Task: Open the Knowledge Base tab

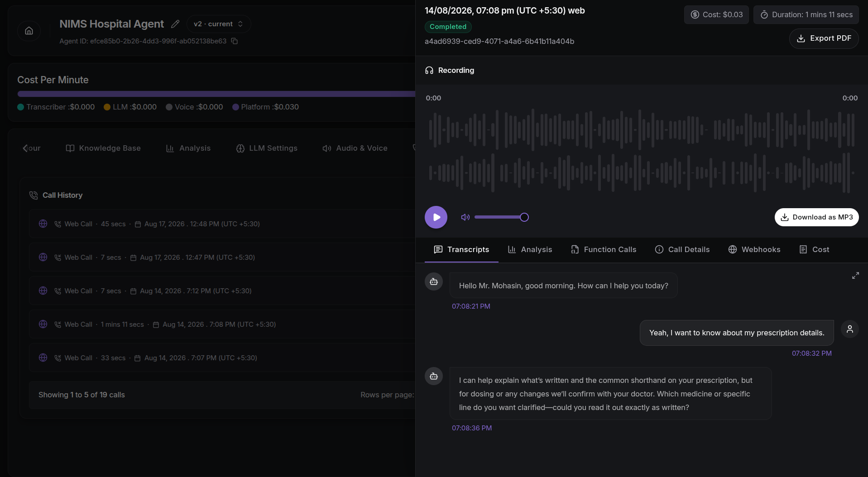Action: pyautogui.click(x=103, y=148)
